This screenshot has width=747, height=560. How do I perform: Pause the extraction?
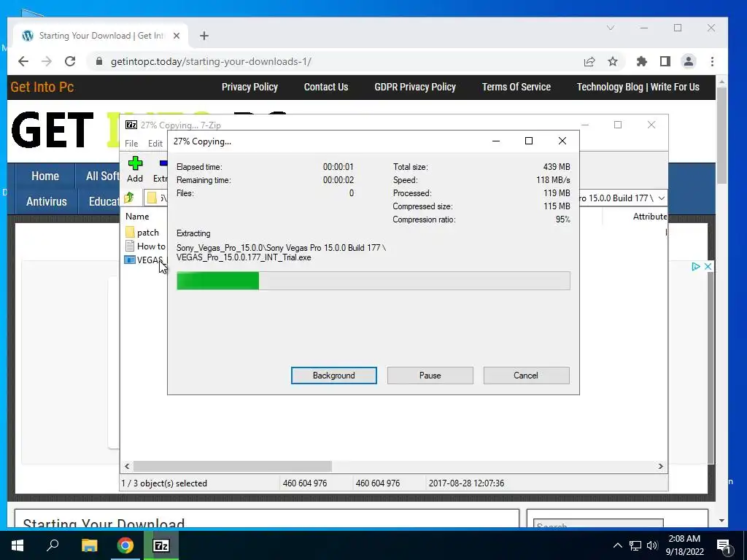tap(430, 376)
